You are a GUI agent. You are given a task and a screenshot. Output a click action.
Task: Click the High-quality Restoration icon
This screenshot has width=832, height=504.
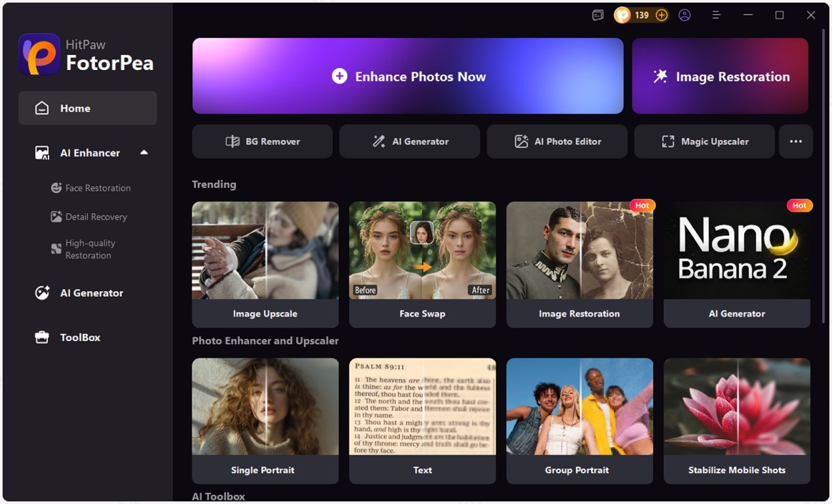coord(56,249)
